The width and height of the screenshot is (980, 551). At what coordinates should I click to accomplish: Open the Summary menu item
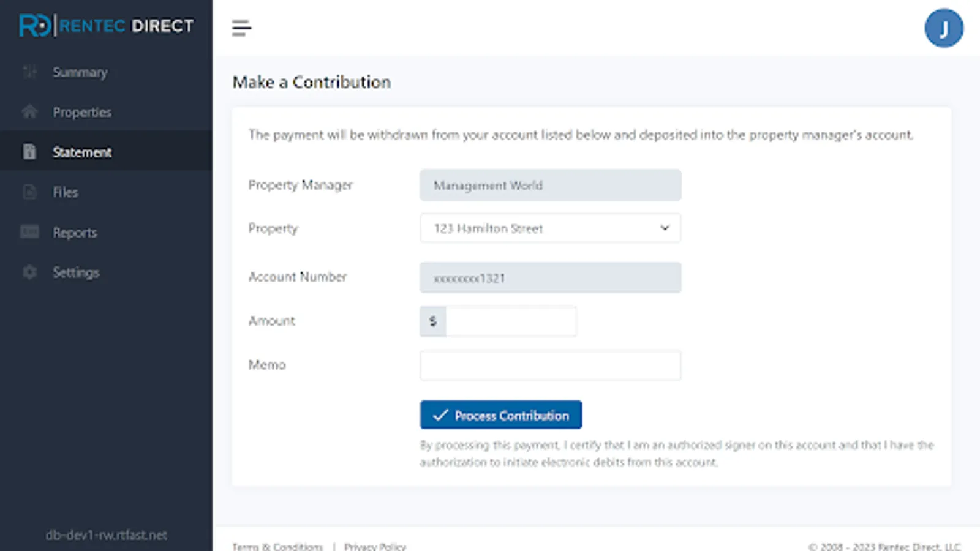click(x=80, y=72)
